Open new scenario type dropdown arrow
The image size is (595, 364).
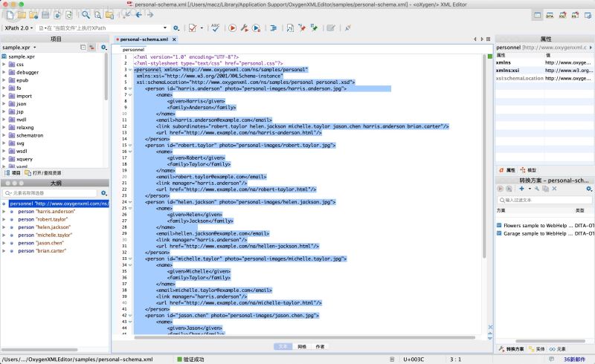[x=530, y=189]
